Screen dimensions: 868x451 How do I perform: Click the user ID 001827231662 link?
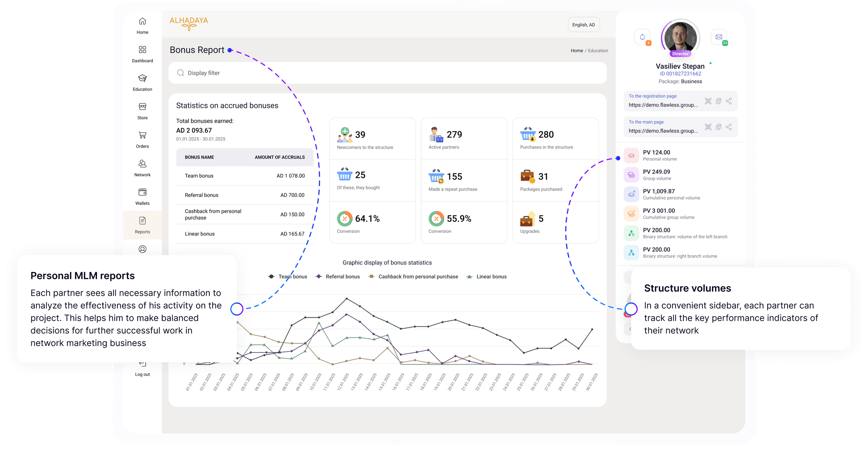click(680, 74)
